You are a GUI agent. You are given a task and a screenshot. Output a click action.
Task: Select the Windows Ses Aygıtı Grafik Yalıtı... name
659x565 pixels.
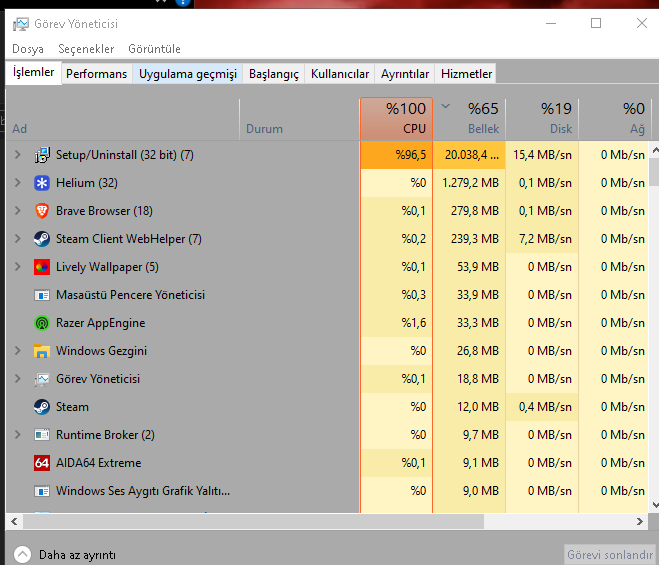click(143, 491)
